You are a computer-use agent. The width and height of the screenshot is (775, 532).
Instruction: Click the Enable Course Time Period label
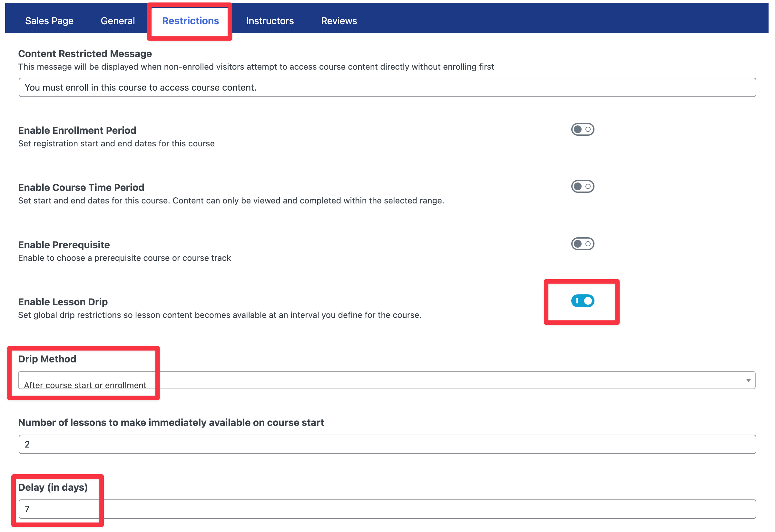click(x=81, y=187)
